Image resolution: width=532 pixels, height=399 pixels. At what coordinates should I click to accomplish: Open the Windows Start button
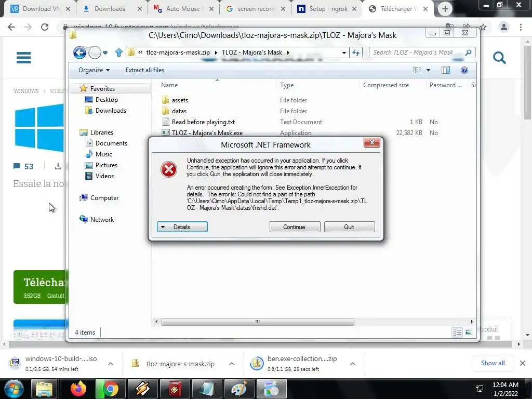(x=14, y=389)
